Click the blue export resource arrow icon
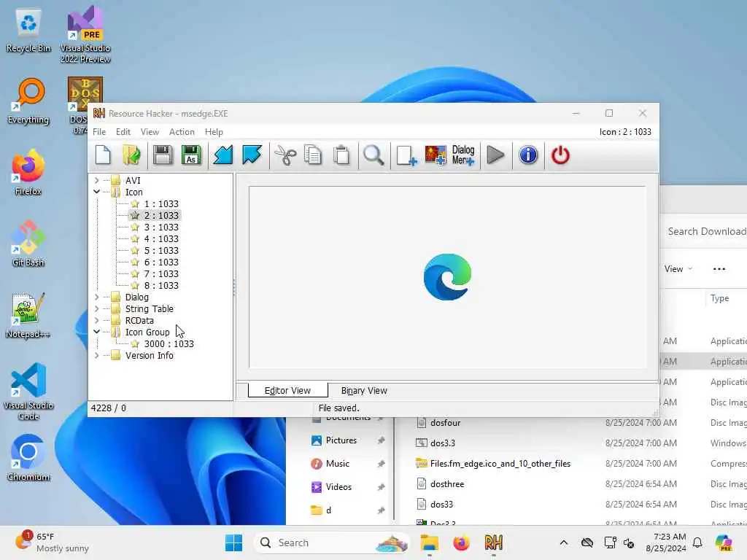 point(223,155)
